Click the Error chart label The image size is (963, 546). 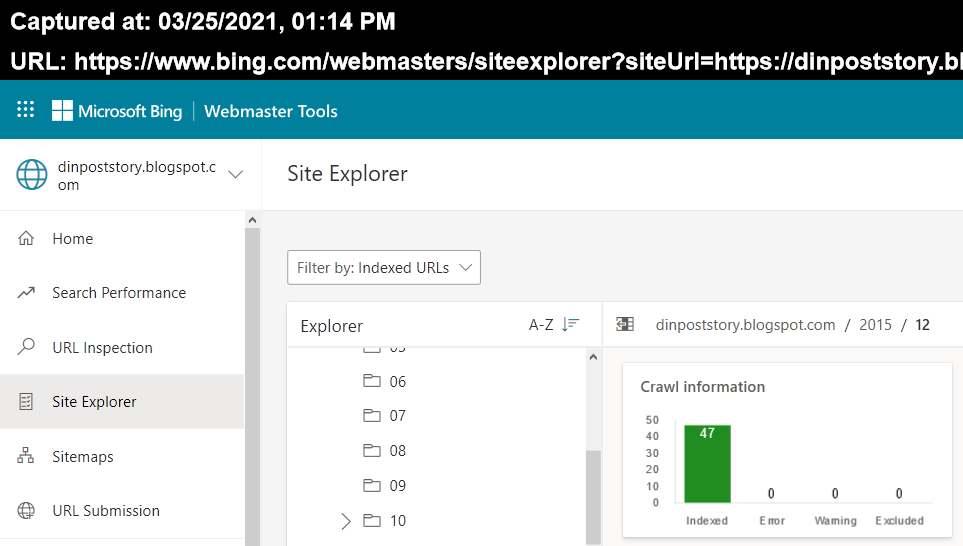click(x=771, y=521)
